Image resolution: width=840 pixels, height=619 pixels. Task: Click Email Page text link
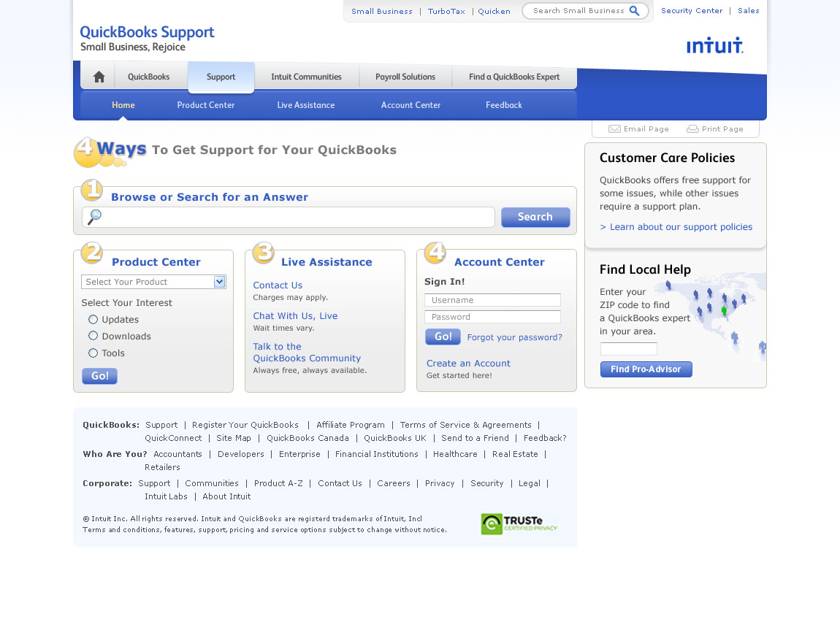coord(646,129)
